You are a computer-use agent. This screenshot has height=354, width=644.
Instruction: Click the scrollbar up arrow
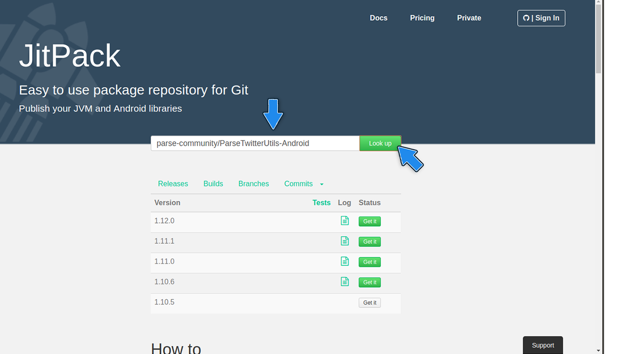click(599, 3)
